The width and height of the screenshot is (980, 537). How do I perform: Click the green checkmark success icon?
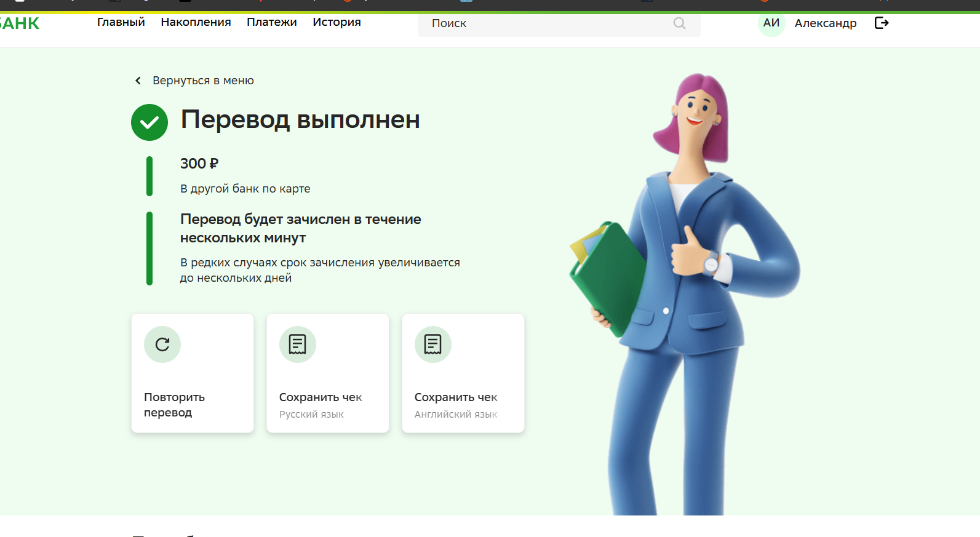point(149,122)
